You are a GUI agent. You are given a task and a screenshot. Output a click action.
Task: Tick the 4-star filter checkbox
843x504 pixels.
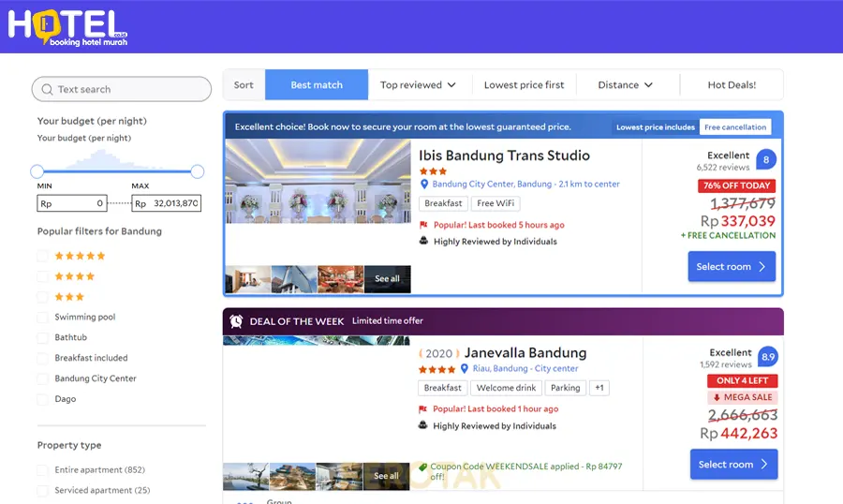(x=42, y=276)
